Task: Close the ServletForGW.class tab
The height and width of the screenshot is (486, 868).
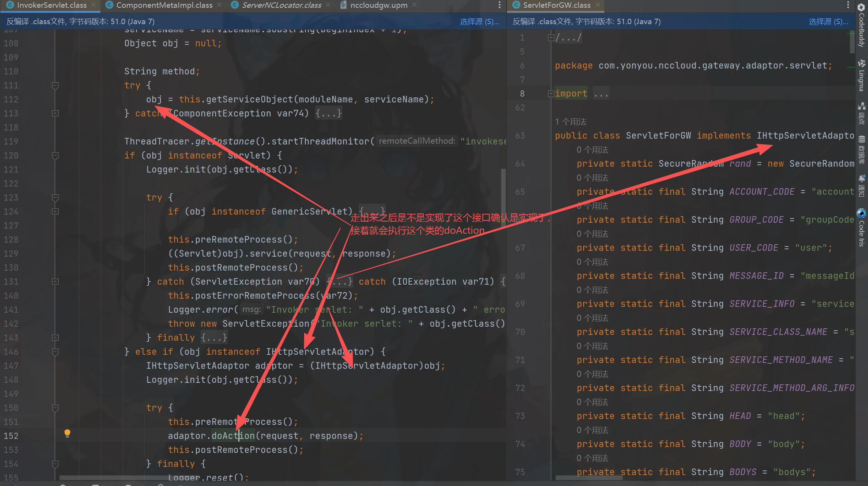Action: 598,5
